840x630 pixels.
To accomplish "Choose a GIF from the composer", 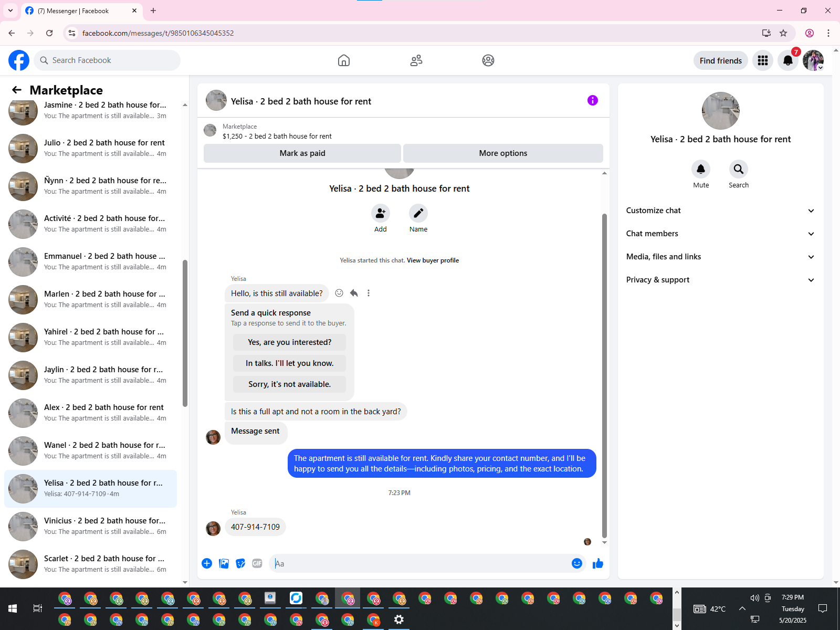I will point(257,563).
